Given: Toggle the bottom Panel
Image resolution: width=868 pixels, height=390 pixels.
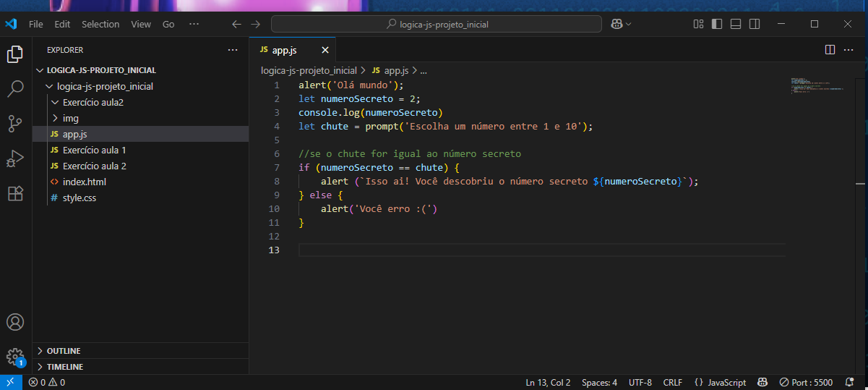Looking at the screenshot, I should 736,24.
